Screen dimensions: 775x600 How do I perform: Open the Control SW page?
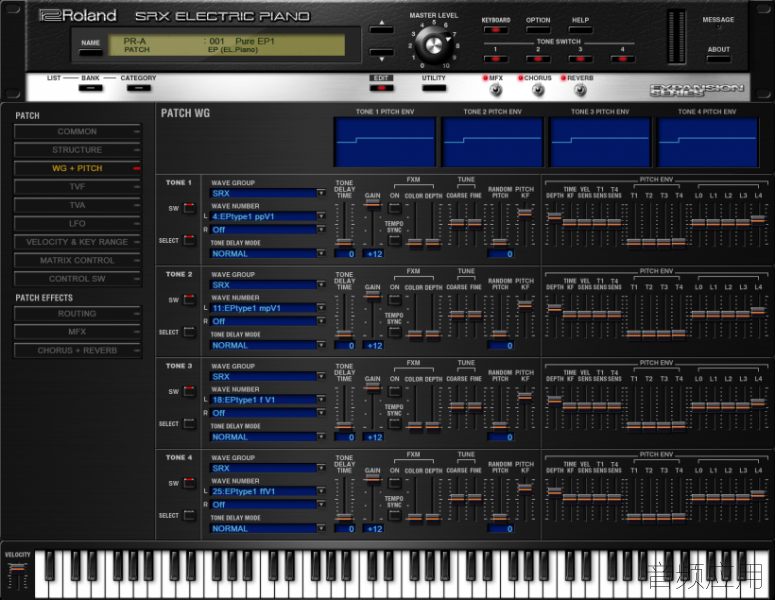click(x=78, y=279)
